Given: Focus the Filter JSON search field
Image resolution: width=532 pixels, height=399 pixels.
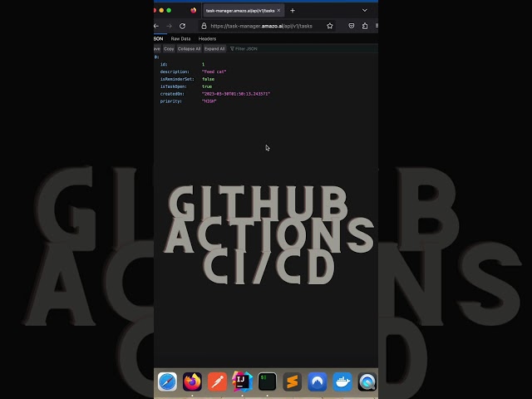Looking at the screenshot, I should [302, 49].
